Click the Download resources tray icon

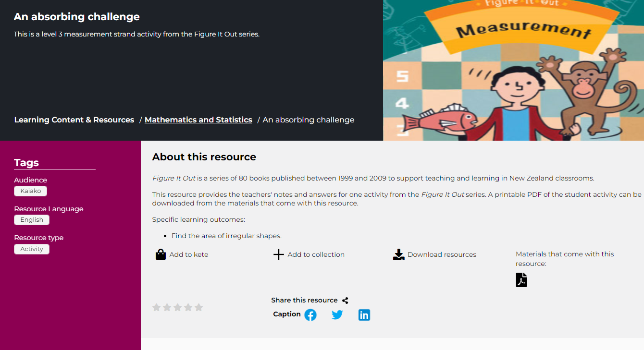click(399, 254)
